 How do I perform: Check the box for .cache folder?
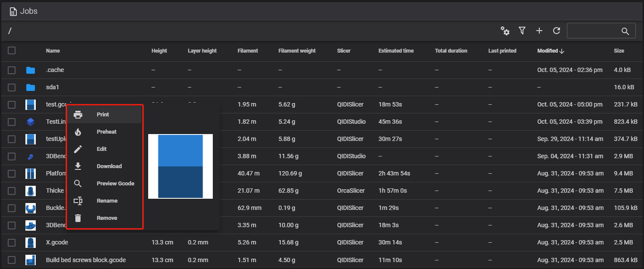(x=12, y=70)
